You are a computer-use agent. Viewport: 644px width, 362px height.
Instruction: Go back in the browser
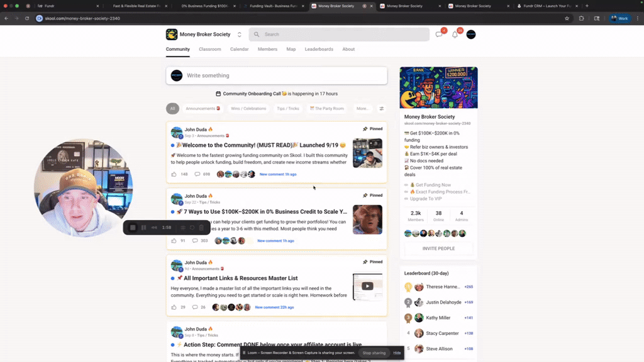tap(6, 18)
